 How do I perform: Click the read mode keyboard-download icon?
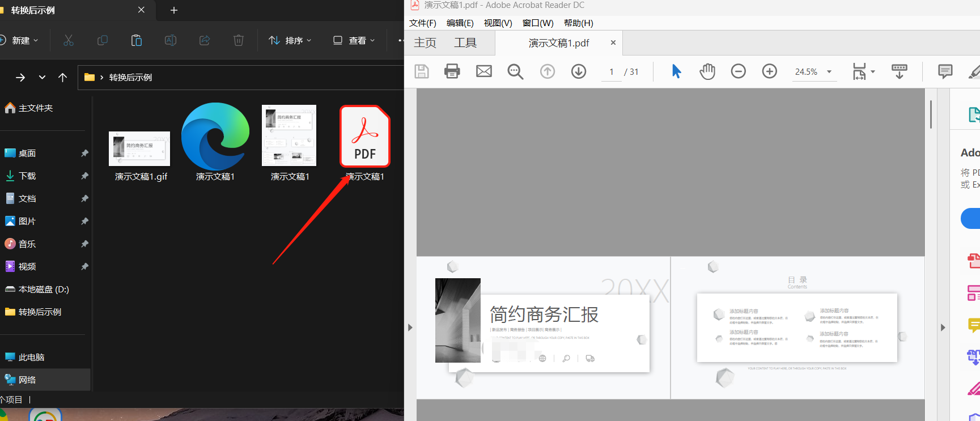click(900, 71)
